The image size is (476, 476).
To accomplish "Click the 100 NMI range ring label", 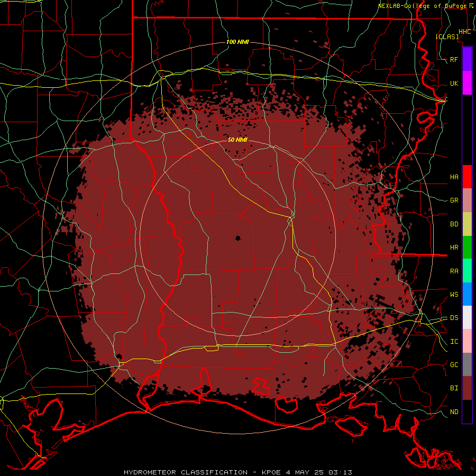I will (x=237, y=42).
